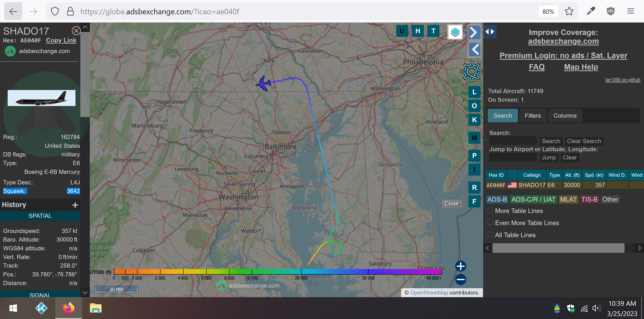Screen dimensions: 644x319
Task: Click the E-6B aircraft photo thumbnail
Action: [x=42, y=98]
